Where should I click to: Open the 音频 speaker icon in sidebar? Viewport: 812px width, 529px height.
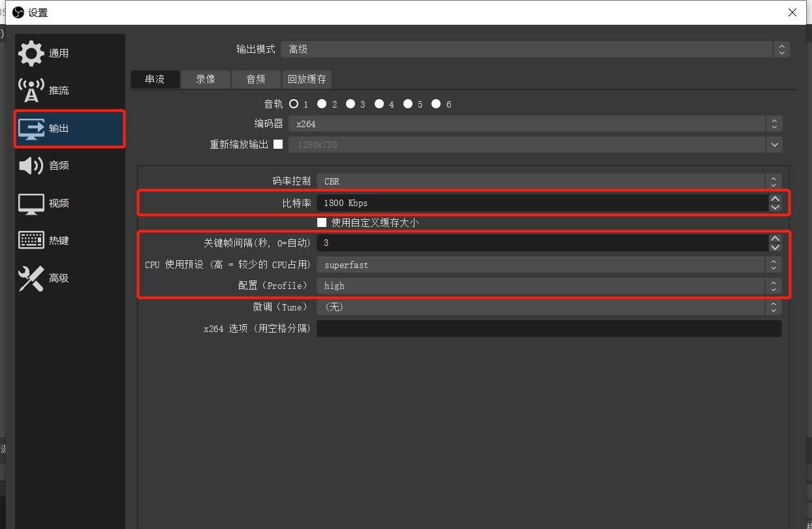[31, 166]
